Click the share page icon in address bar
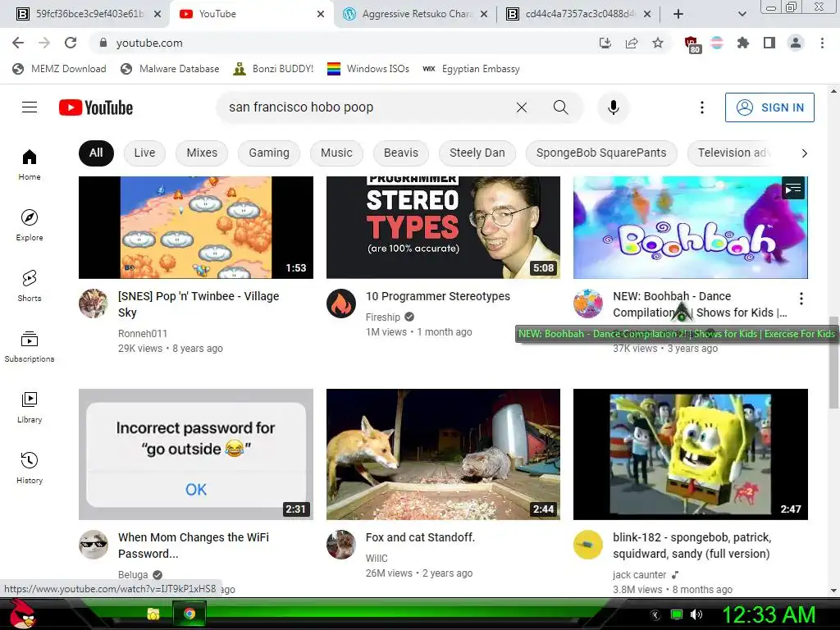Image resolution: width=840 pixels, height=630 pixels. 632,43
